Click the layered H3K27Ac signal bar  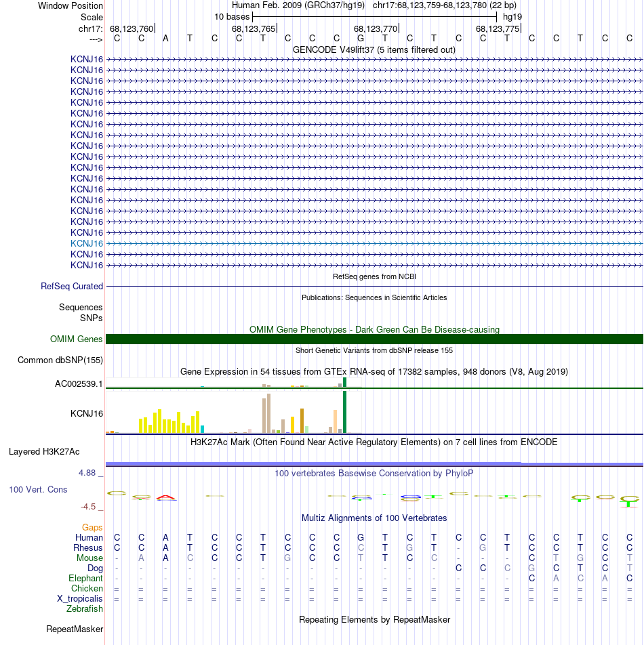tap(374, 464)
